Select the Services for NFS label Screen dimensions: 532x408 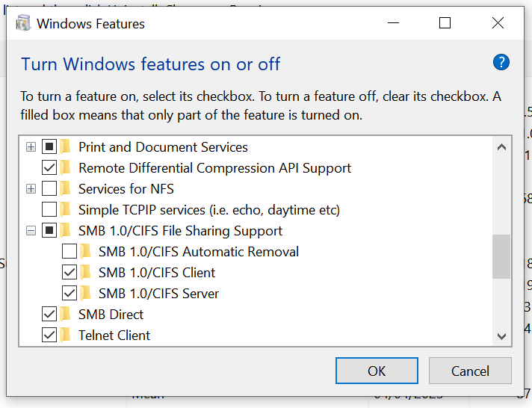tap(126, 189)
